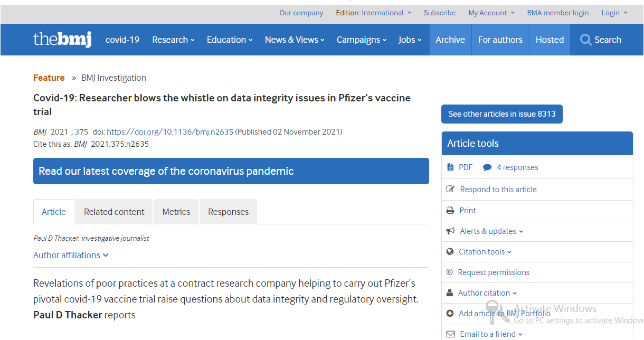Screen dimensions: 644x340
Task: Click the Search text in navigation bar
Action: [x=608, y=40]
